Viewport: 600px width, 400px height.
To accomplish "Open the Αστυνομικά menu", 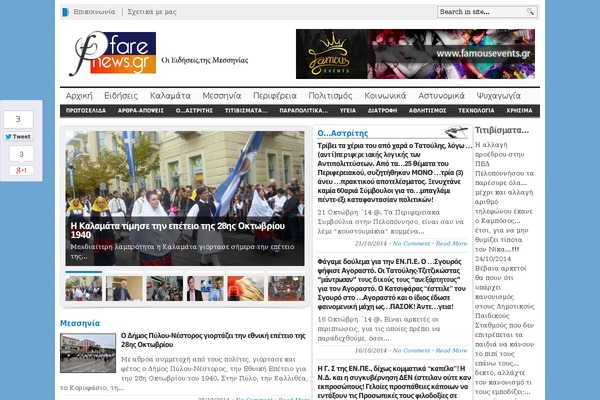I will pos(441,96).
